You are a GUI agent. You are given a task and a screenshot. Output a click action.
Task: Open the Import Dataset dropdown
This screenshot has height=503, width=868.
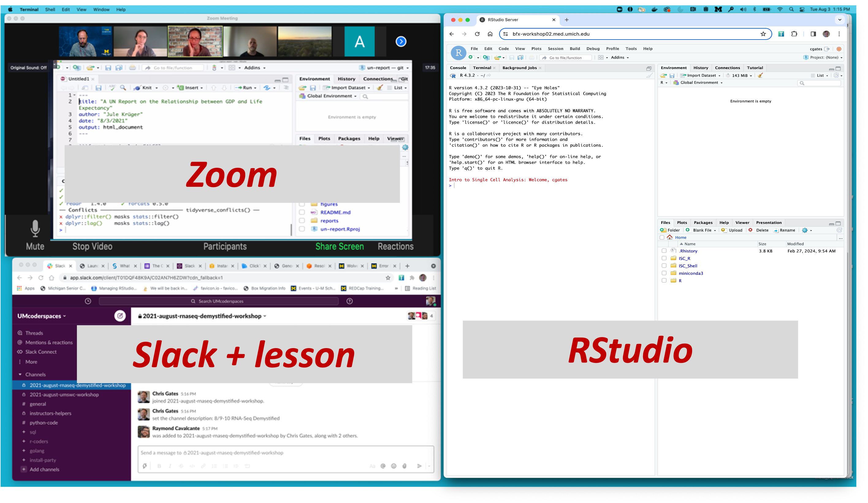(700, 75)
